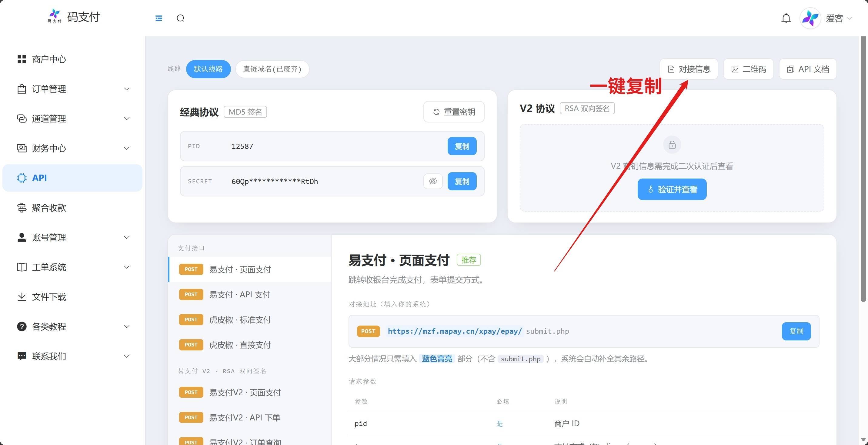
Task: Expand 财务中心 chevron
Action: coord(127,148)
